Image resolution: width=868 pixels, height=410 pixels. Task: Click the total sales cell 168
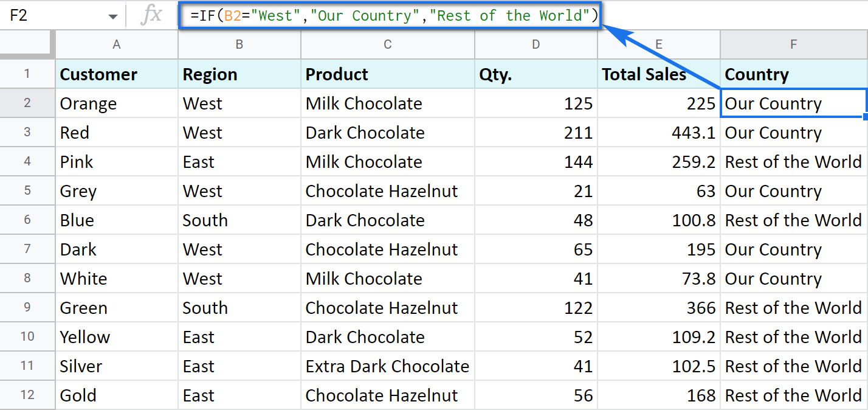point(659,395)
